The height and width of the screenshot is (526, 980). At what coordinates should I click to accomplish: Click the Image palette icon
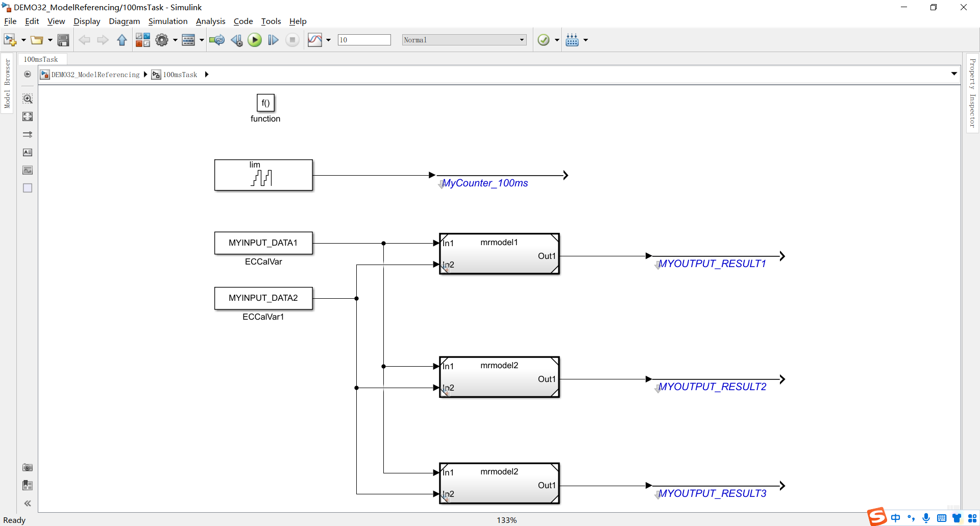click(28, 170)
